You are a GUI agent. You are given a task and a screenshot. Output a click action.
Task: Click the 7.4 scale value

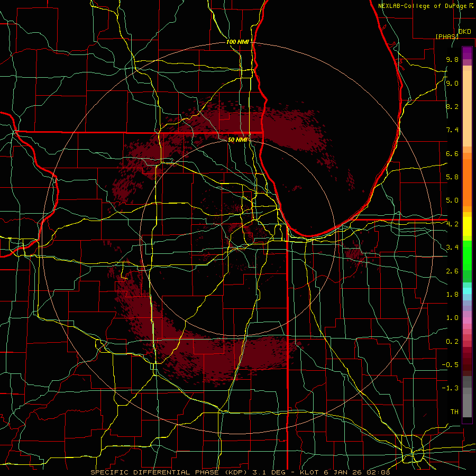click(x=452, y=130)
